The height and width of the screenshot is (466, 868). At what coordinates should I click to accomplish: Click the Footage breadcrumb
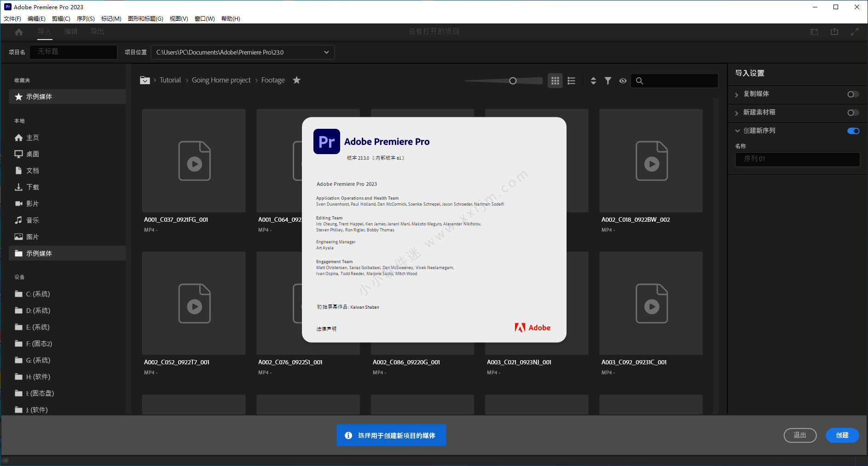[x=273, y=80]
